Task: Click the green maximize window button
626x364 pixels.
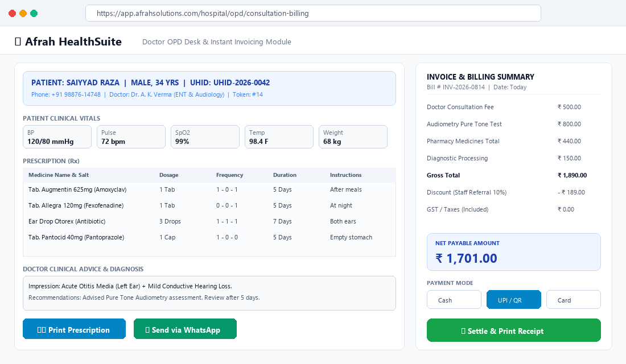Action: pyautogui.click(x=34, y=13)
